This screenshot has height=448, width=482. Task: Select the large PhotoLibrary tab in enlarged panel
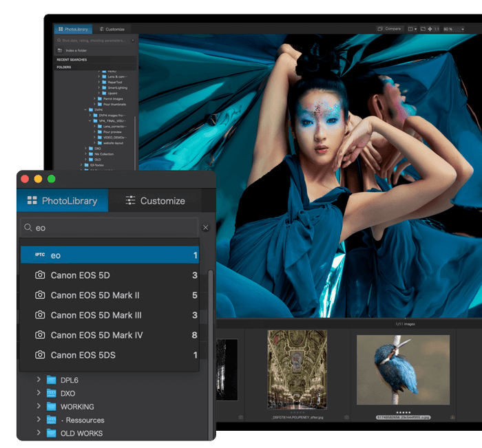(x=63, y=201)
